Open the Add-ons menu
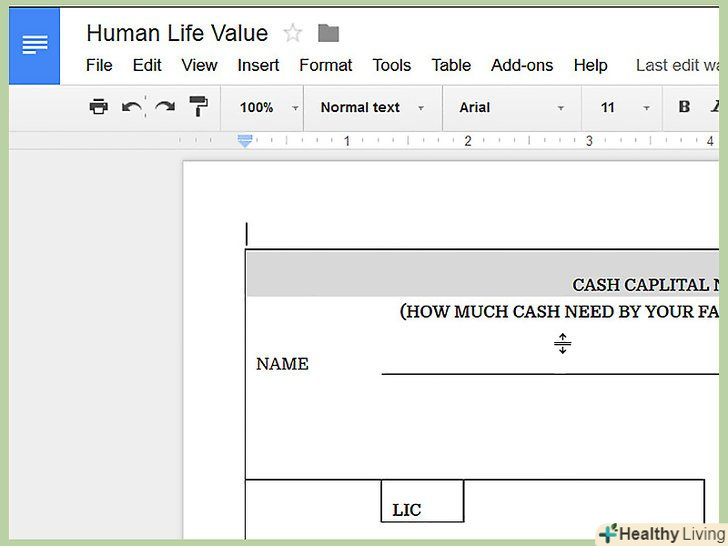 [x=522, y=65]
